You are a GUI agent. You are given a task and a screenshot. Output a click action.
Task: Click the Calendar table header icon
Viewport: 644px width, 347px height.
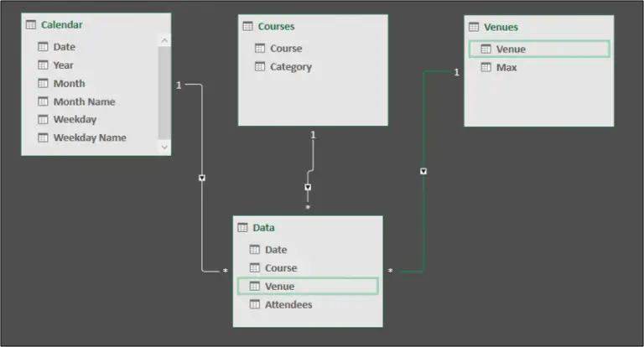tap(31, 25)
